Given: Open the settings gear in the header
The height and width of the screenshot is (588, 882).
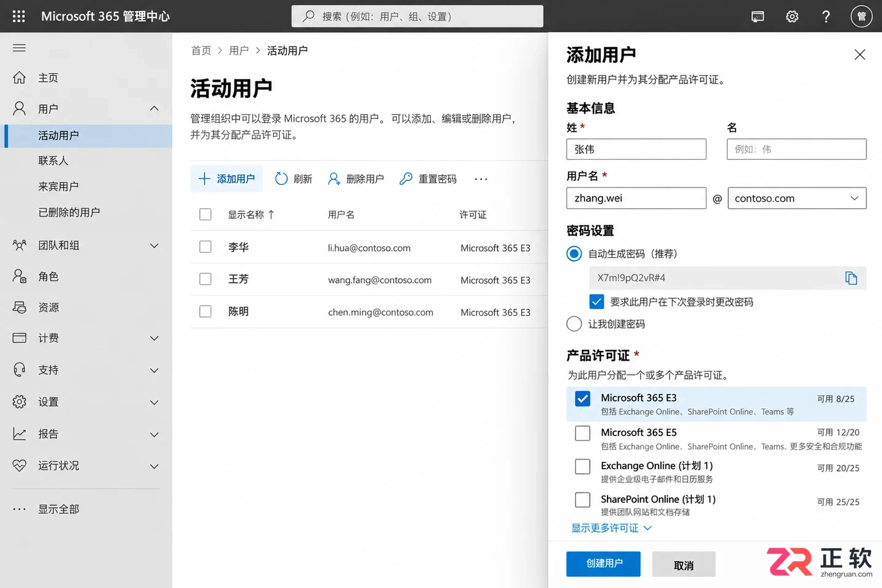Looking at the screenshot, I should [x=792, y=17].
